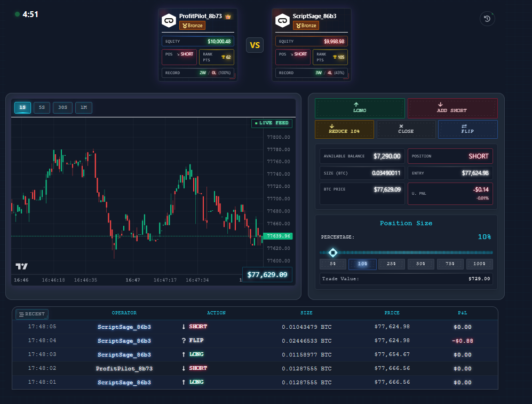Click the TradingView logo on chart
Screen dimensions: 532x404
tap(22, 266)
